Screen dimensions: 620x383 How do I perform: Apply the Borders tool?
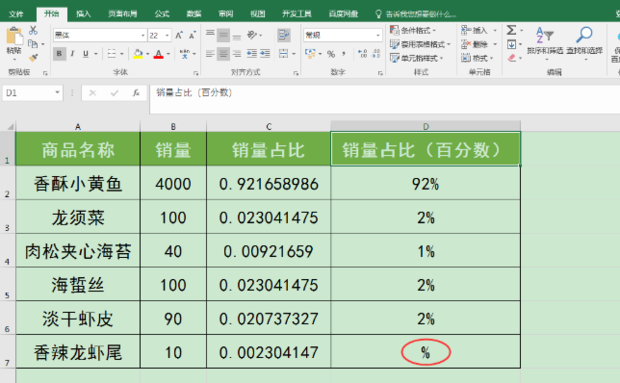(x=112, y=54)
